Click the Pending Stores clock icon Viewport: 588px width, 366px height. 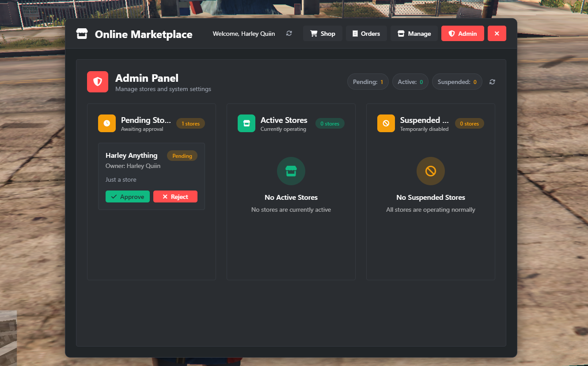coord(107,123)
